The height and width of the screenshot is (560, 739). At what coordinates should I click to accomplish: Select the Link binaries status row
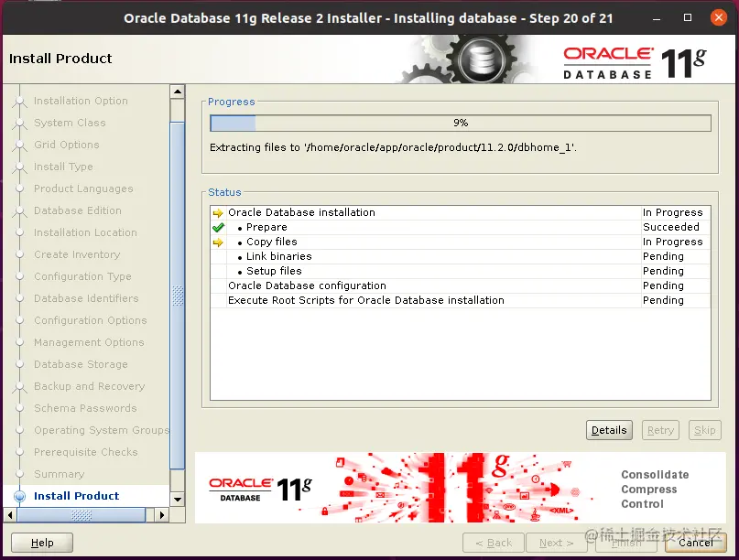tap(461, 256)
